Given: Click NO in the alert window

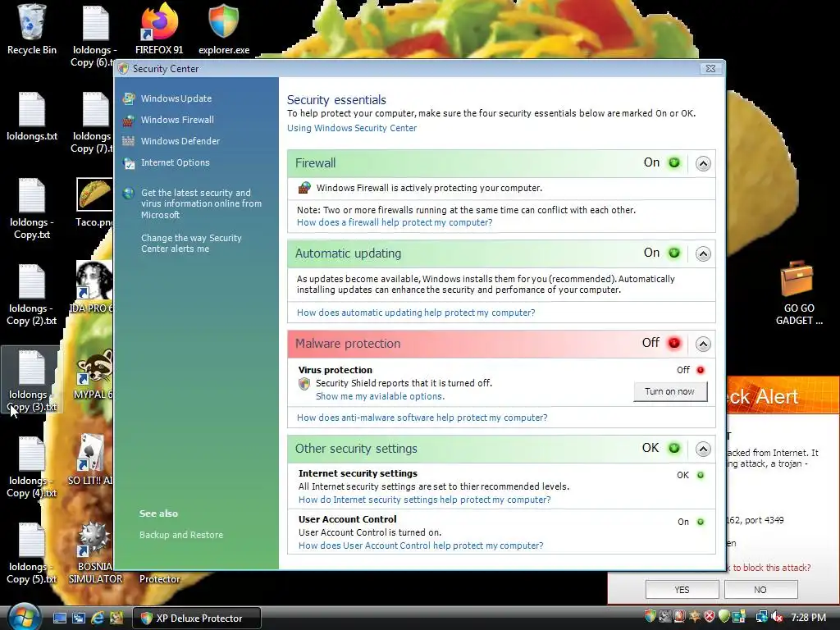Looking at the screenshot, I should (760, 589).
